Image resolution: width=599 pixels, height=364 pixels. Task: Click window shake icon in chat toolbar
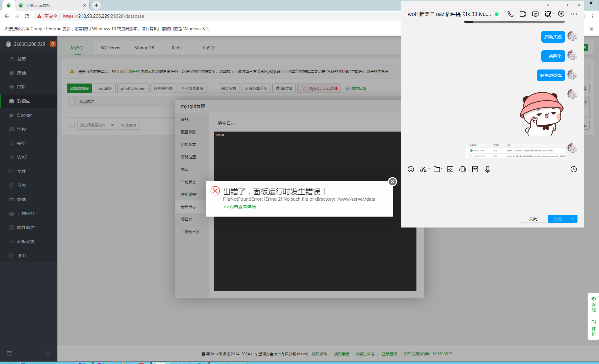463,169
